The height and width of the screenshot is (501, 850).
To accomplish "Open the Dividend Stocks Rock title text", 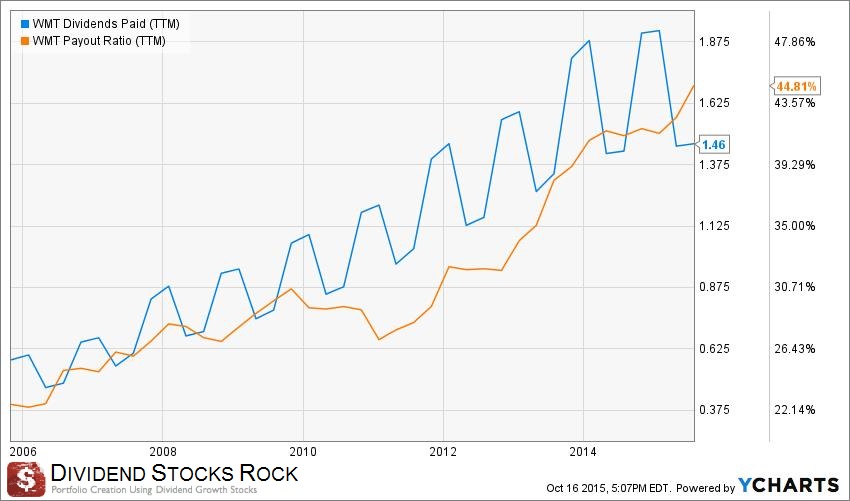I will [174, 471].
